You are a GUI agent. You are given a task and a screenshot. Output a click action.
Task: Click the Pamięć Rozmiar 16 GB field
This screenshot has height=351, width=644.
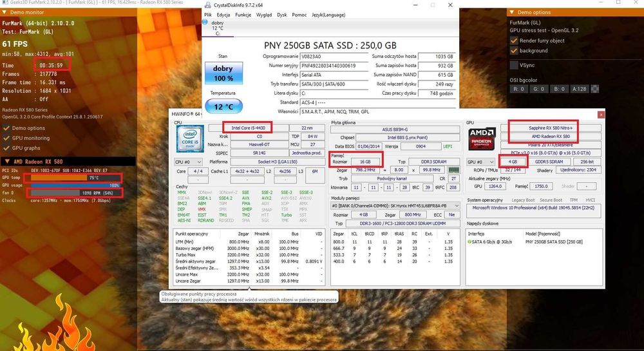click(365, 162)
